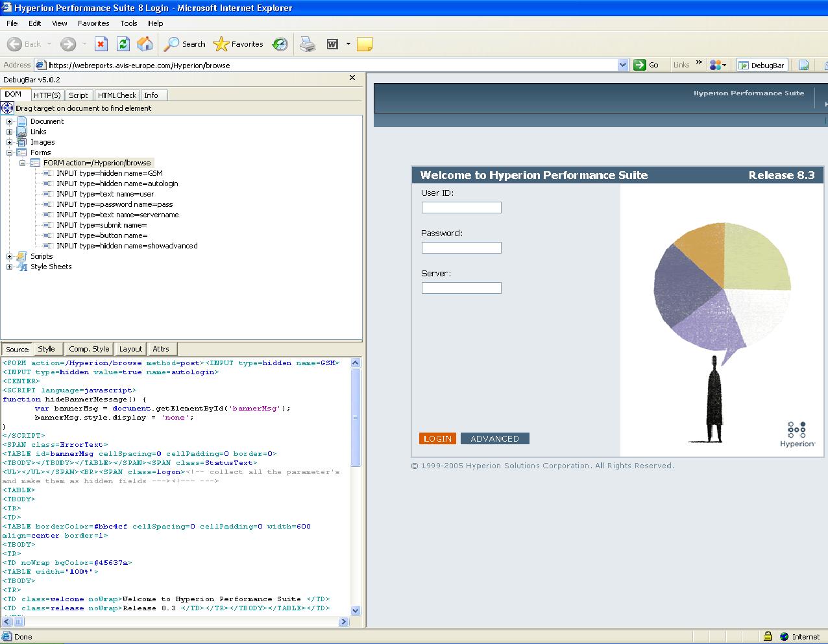The width and height of the screenshot is (828, 644).
Task: Collapse the Forms tree node
Action: 9,152
